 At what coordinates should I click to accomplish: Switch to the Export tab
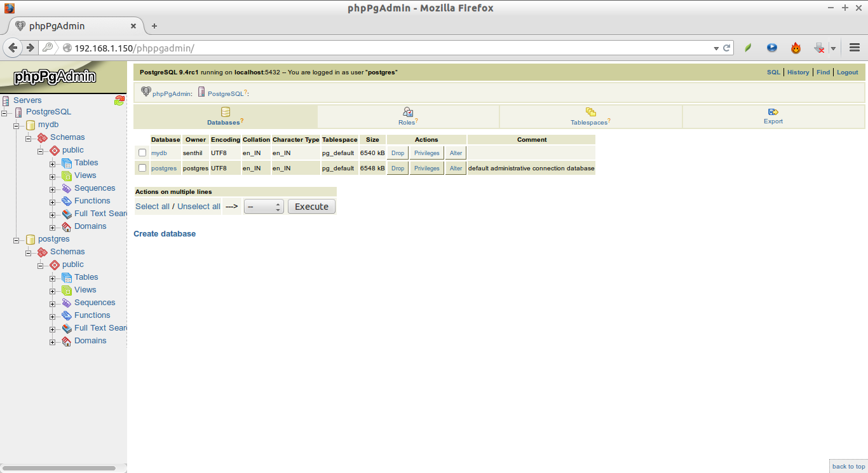click(773, 116)
